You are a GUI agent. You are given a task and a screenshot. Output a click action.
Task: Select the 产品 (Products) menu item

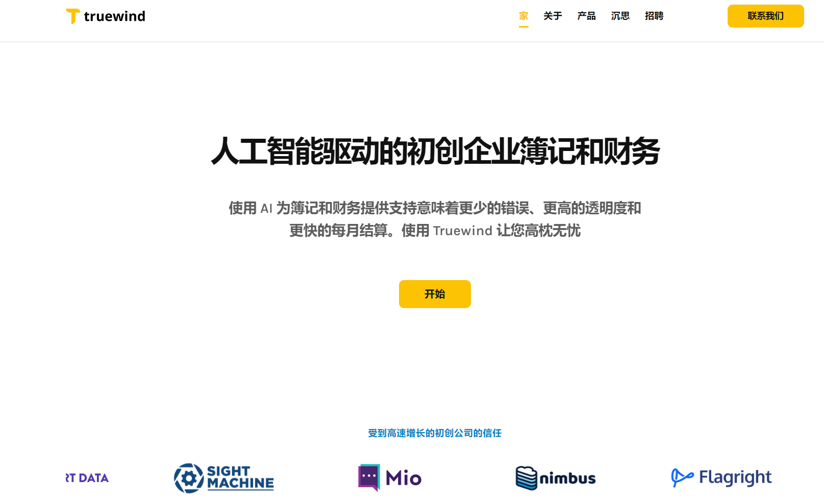click(586, 16)
